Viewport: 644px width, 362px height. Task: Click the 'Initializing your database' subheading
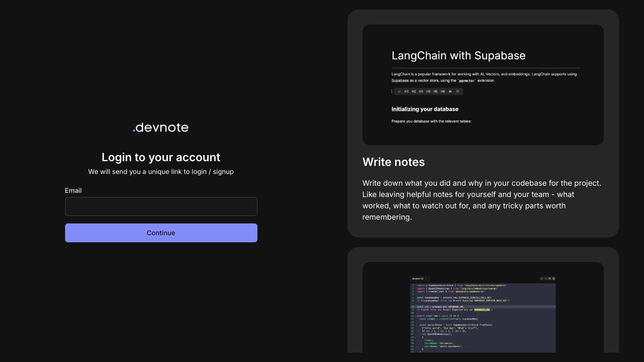click(425, 109)
